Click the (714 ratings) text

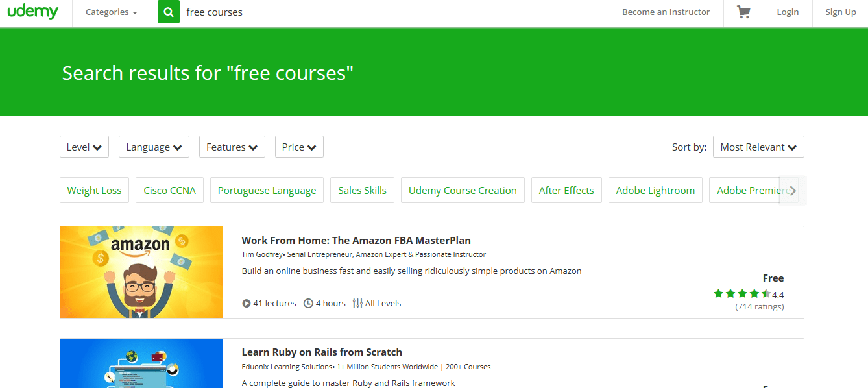760,307
